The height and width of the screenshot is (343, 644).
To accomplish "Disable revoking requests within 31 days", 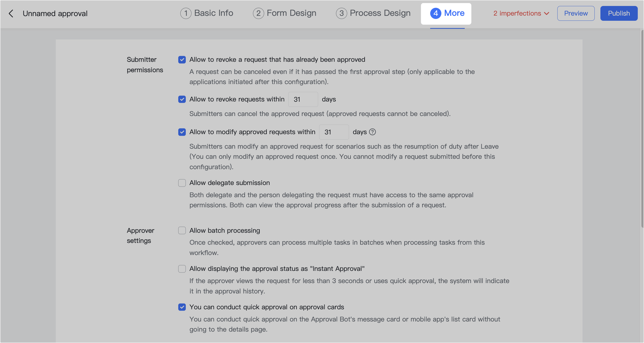I will point(182,99).
